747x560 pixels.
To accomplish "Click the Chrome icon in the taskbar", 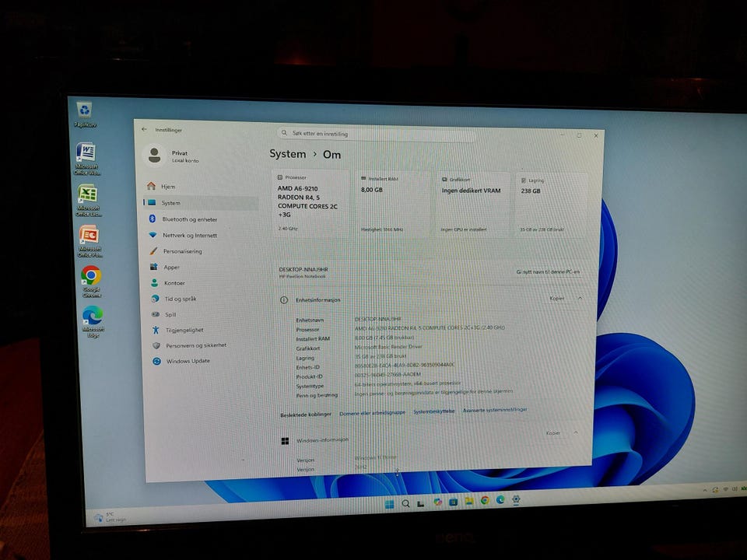I will click(485, 500).
